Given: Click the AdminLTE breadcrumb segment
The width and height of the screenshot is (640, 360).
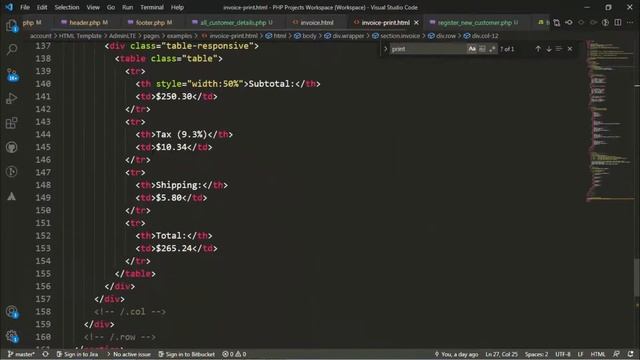Looking at the screenshot, I should click(122, 36).
